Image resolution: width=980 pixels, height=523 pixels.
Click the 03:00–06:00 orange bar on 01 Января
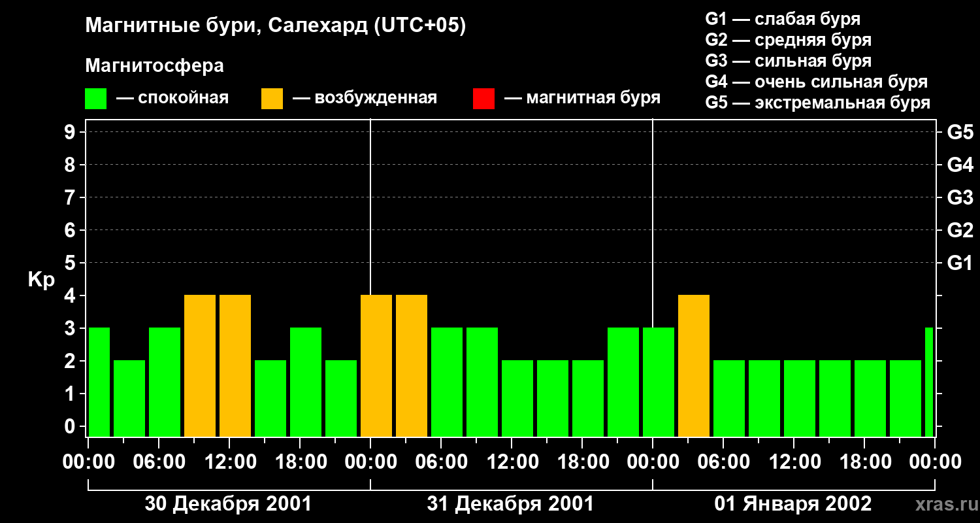694,365
